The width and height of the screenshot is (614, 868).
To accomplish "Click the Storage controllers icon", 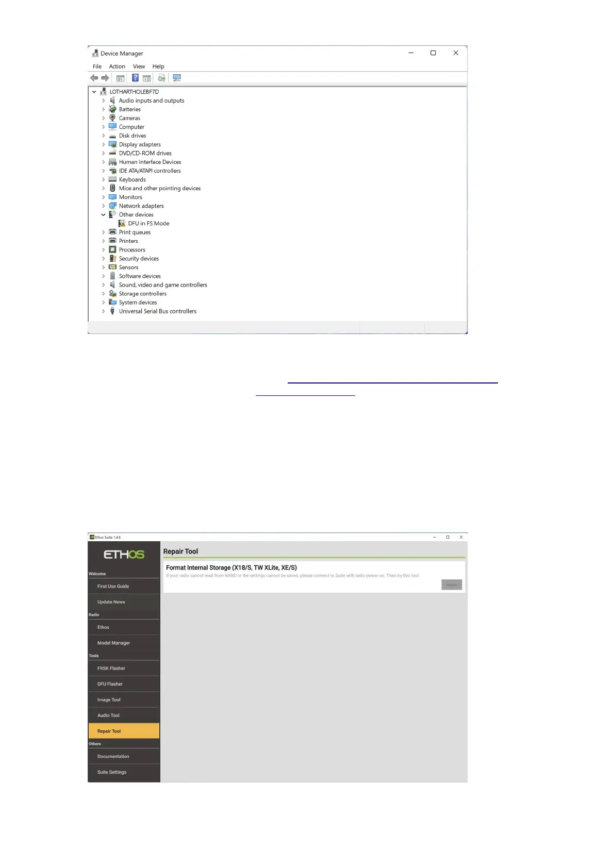I will click(112, 293).
